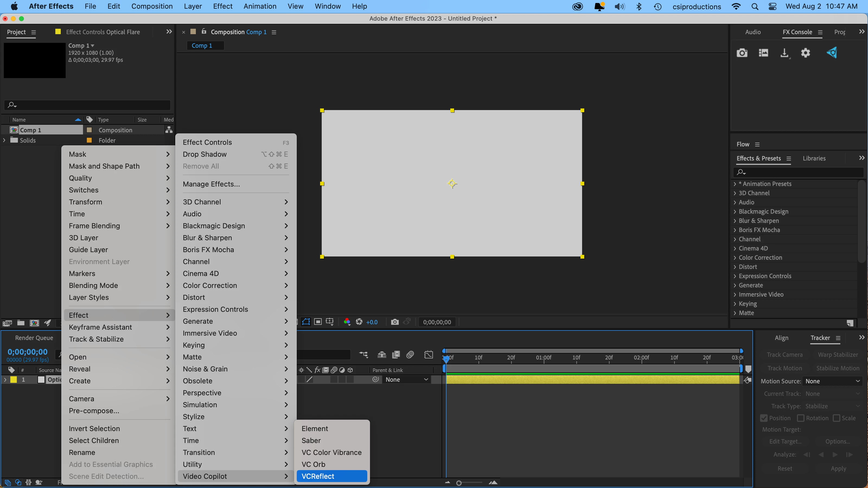Click the Show Channel RGB icon
The width and height of the screenshot is (868, 488).
click(x=347, y=322)
